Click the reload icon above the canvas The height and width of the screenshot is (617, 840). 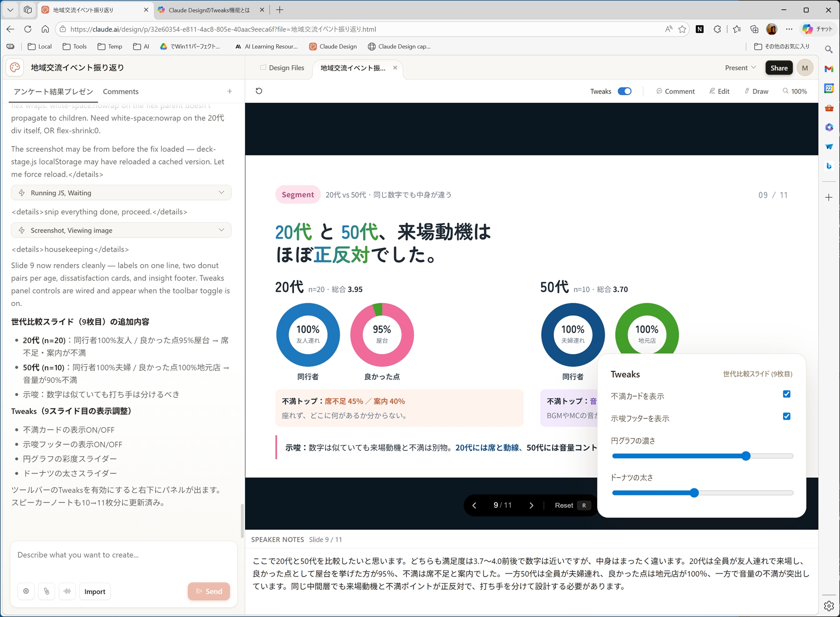point(259,91)
